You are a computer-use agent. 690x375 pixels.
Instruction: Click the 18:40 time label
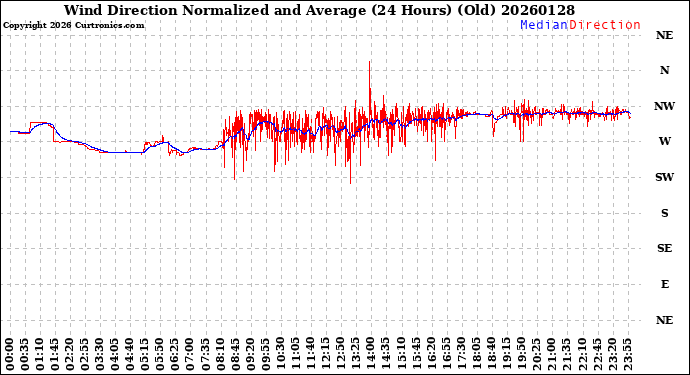pos(492,354)
